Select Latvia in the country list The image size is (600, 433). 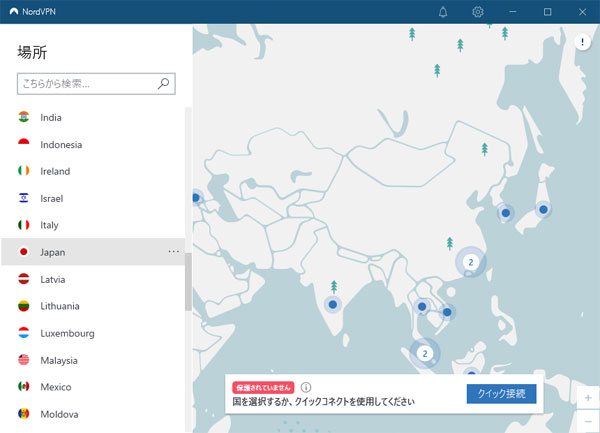pyautogui.click(x=93, y=279)
